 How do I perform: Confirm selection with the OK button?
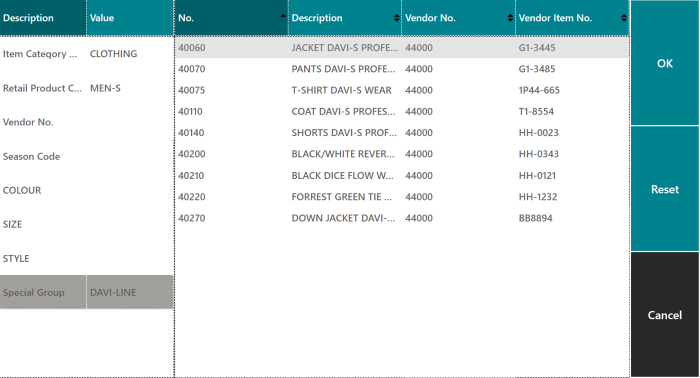pyautogui.click(x=665, y=63)
